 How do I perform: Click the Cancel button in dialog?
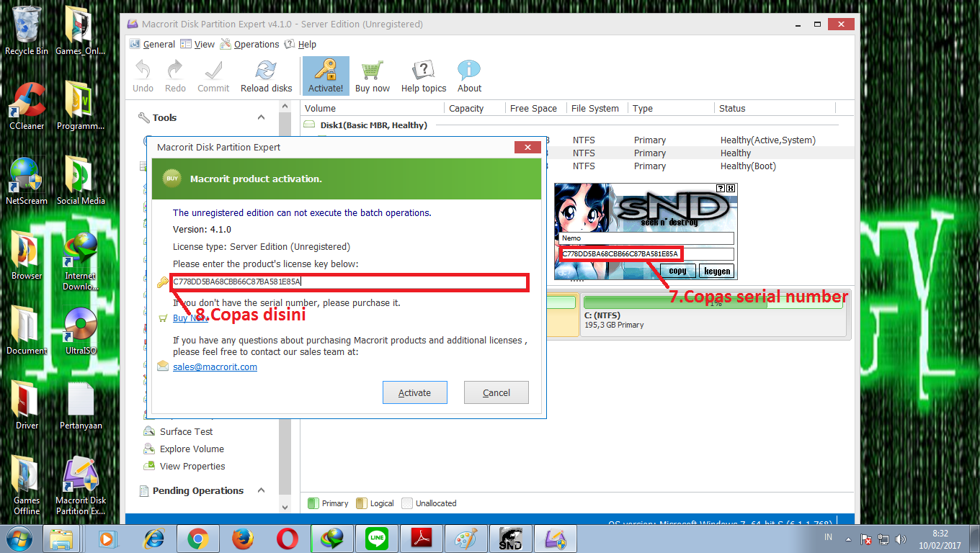[x=496, y=392]
